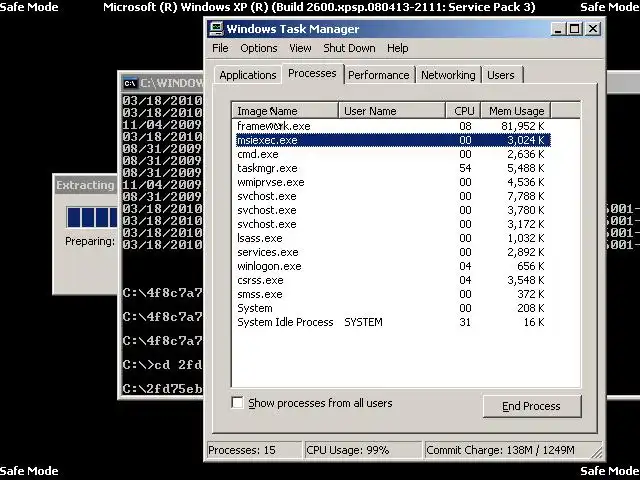Select the wmiprvse.exe process
Image resolution: width=640 pixels, height=480 pixels.
click(393, 182)
